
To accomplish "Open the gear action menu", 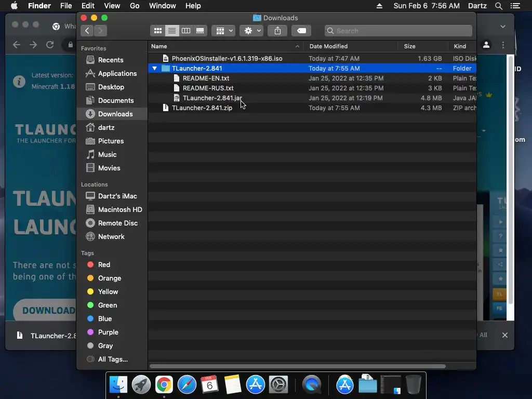I will (x=251, y=31).
